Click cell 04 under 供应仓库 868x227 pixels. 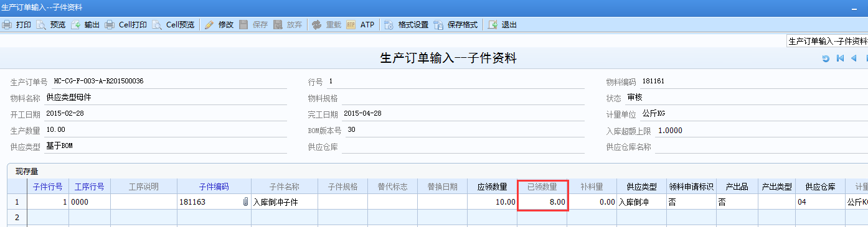[820, 202]
